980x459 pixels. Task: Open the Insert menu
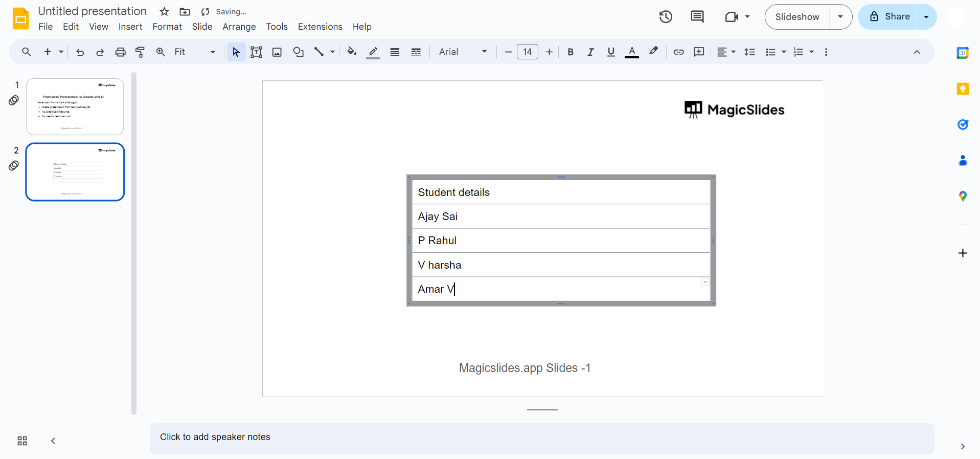(130, 27)
